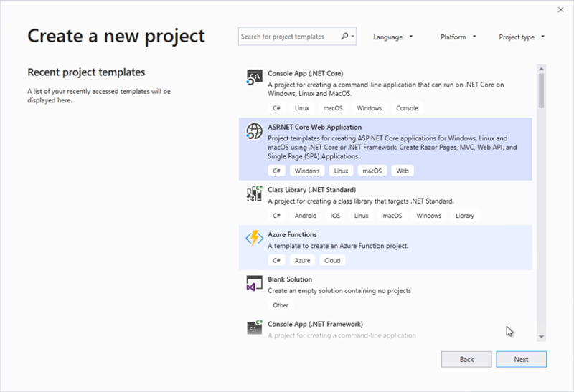Click the Console App (.NET Core) template icon
The width and height of the screenshot is (574, 392).
[254, 78]
